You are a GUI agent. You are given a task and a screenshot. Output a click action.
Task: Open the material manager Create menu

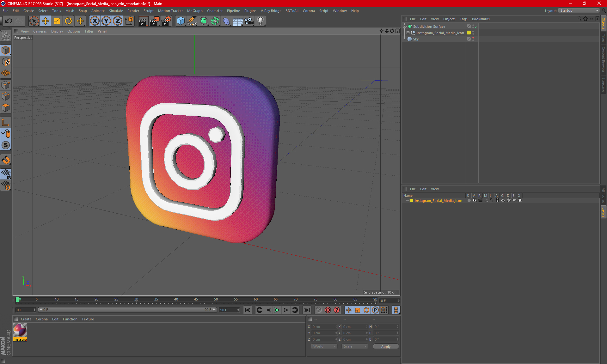click(26, 319)
